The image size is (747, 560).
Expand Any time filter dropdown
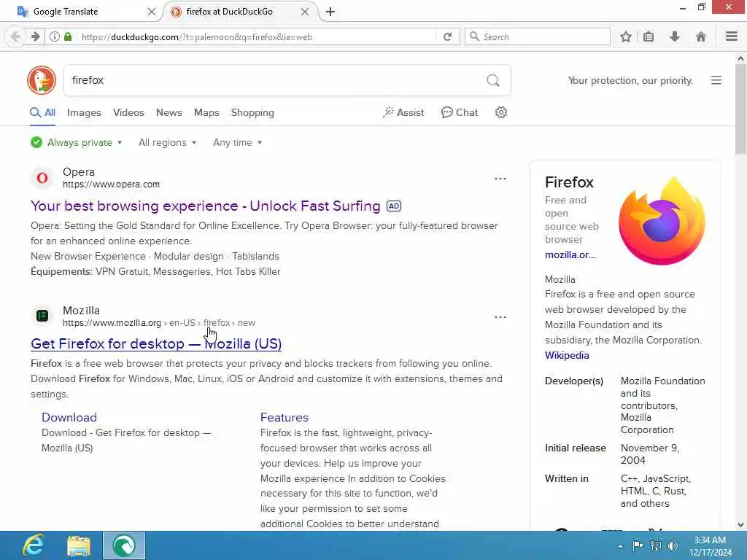tap(237, 142)
